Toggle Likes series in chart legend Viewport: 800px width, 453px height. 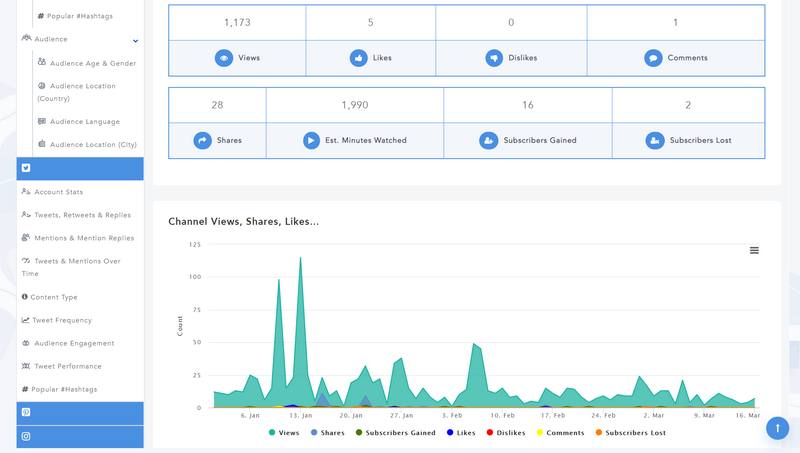pos(461,433)
